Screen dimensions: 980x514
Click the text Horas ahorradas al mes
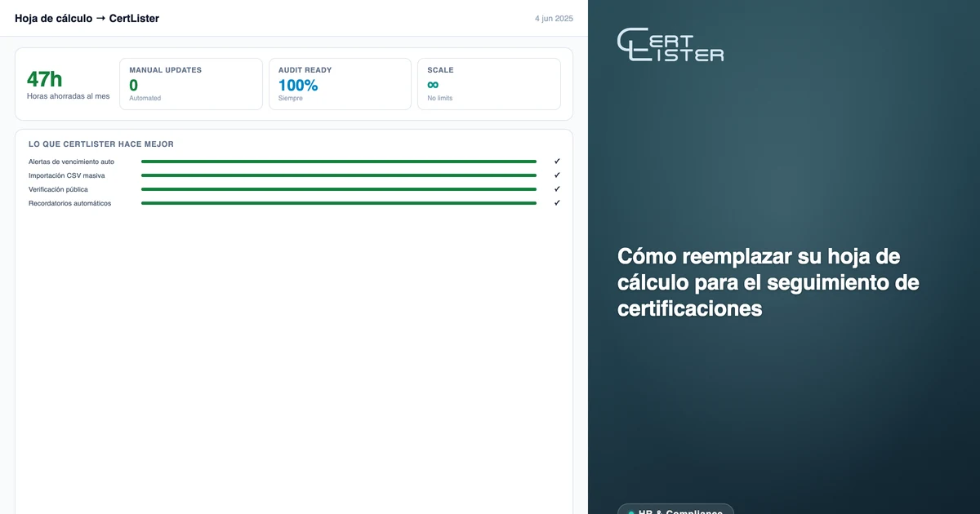click(x=68, y=96)
